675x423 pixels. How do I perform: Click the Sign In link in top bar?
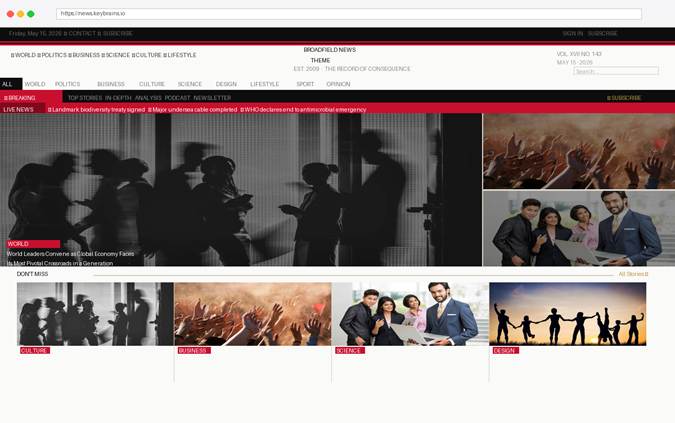coord(573,34)
